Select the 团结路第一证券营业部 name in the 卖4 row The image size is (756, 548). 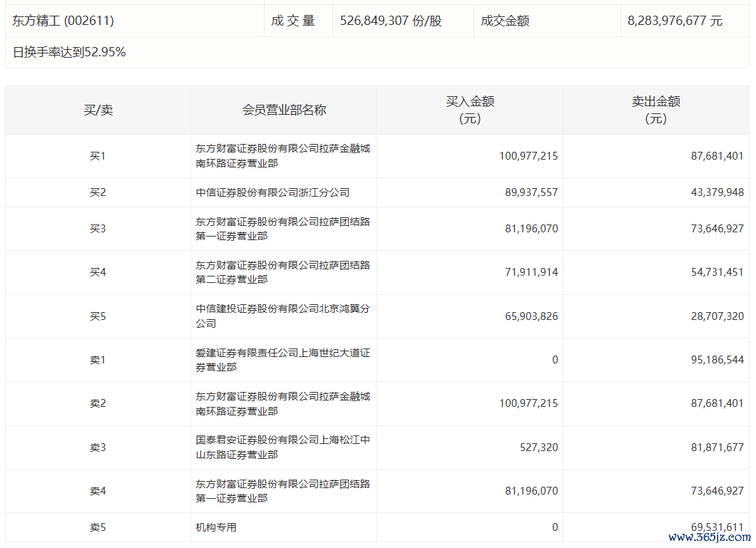click(x=283, y=491)
